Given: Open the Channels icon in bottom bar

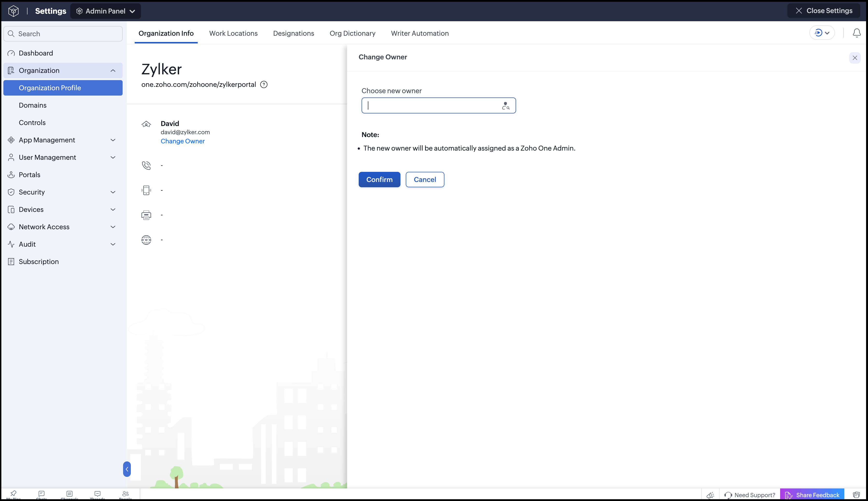Looking at the screenshot, I should pos(69,494).
